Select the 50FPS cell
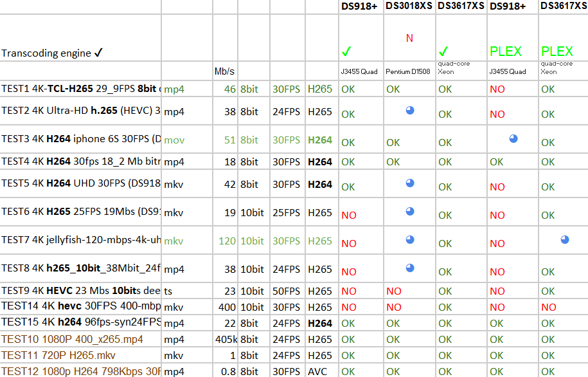Screen dimensions: 588x377 287,290
